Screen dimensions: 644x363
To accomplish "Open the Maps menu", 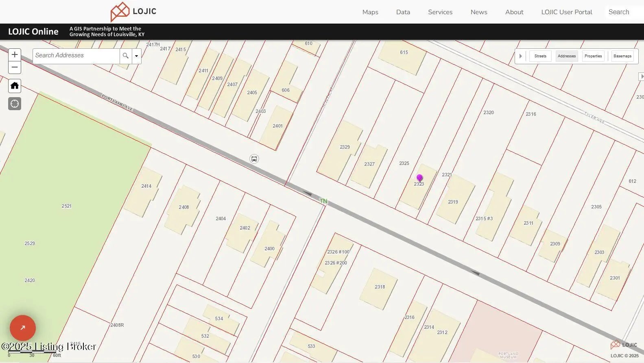I will coord(370,12).
